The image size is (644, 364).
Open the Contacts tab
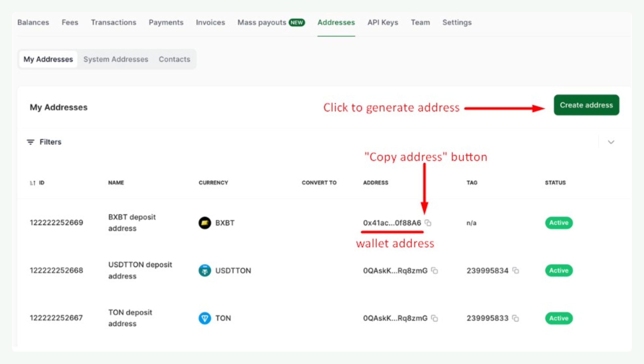(174, 59)
